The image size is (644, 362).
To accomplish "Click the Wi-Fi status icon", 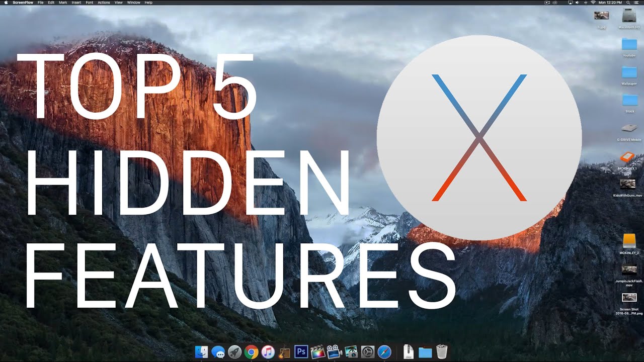I will [593, 3].
